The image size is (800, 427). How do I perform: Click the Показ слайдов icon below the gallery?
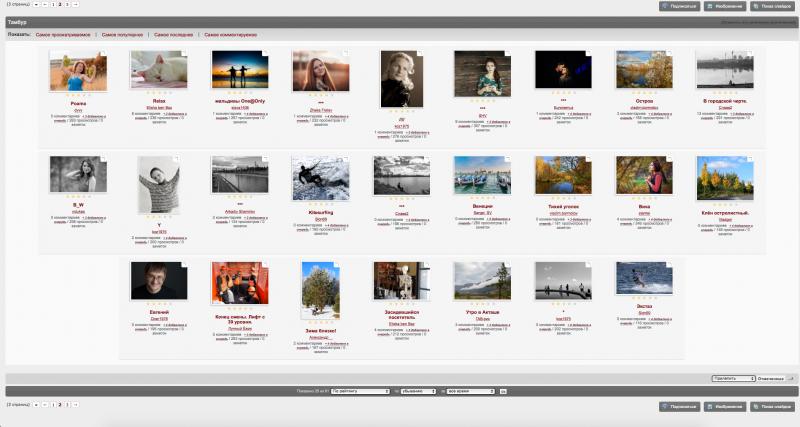pos(756,407)
